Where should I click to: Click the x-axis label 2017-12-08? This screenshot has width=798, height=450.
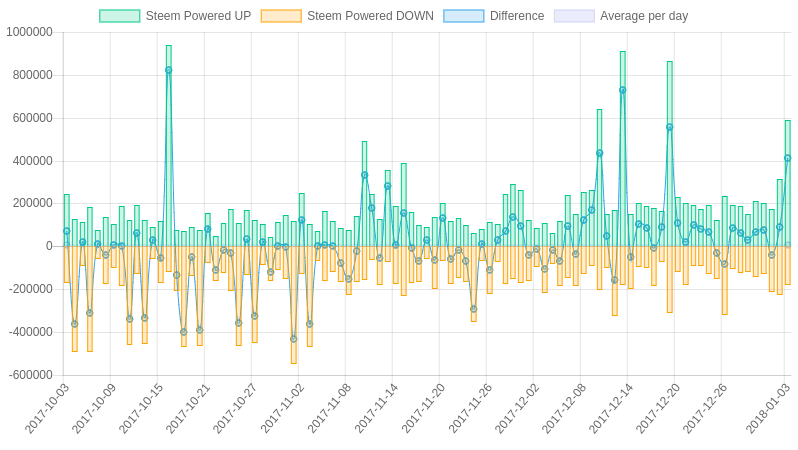tap(564, 408)
